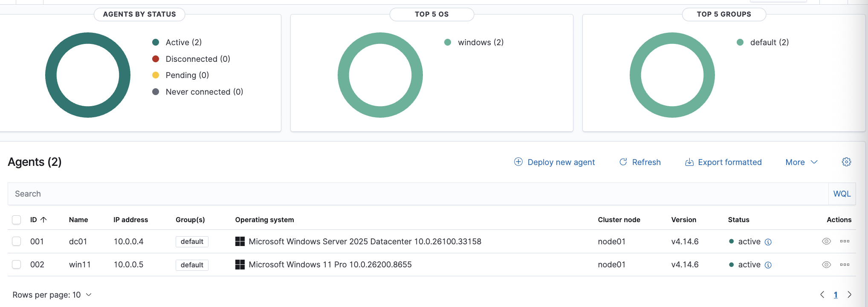Open more actions menu for agent win11
Image resolution: width=868 pixels, height=307 pixels.
(x=845, y=264)
